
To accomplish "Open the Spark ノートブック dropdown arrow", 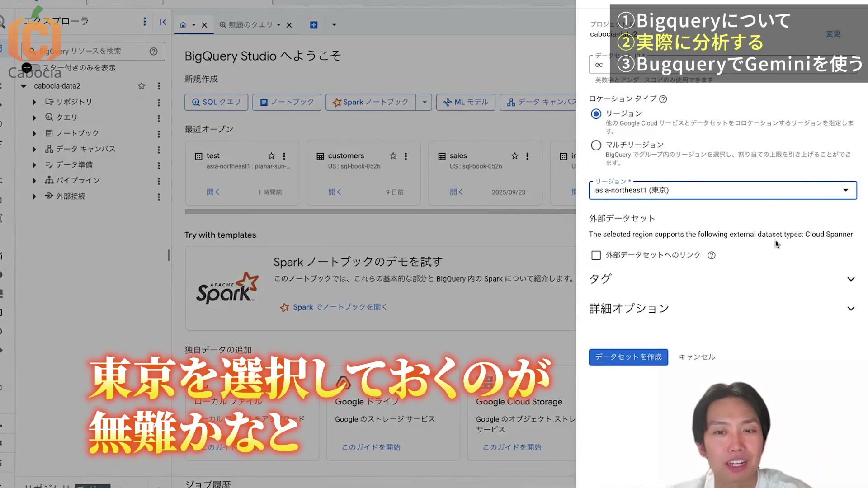I will pyautogui.click(x=424, y=102).
